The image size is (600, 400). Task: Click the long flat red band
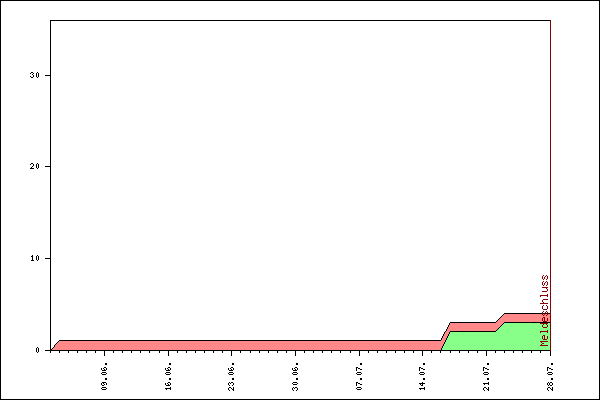tap(250, 345)
